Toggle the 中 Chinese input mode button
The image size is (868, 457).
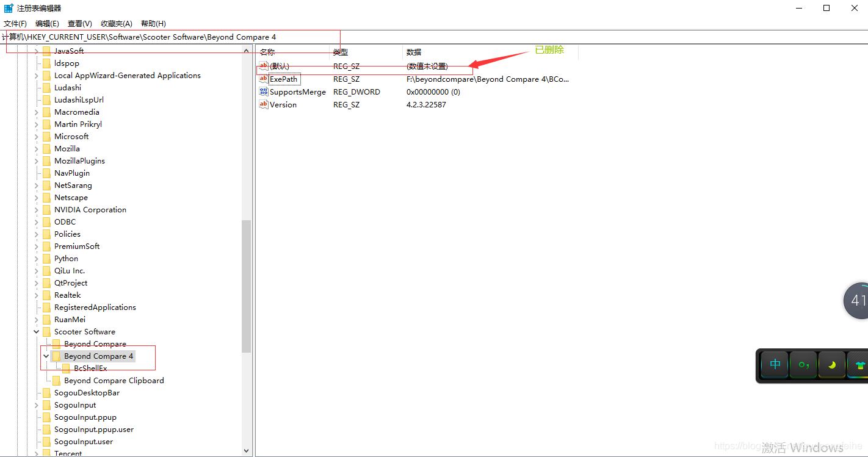point(775,365)
